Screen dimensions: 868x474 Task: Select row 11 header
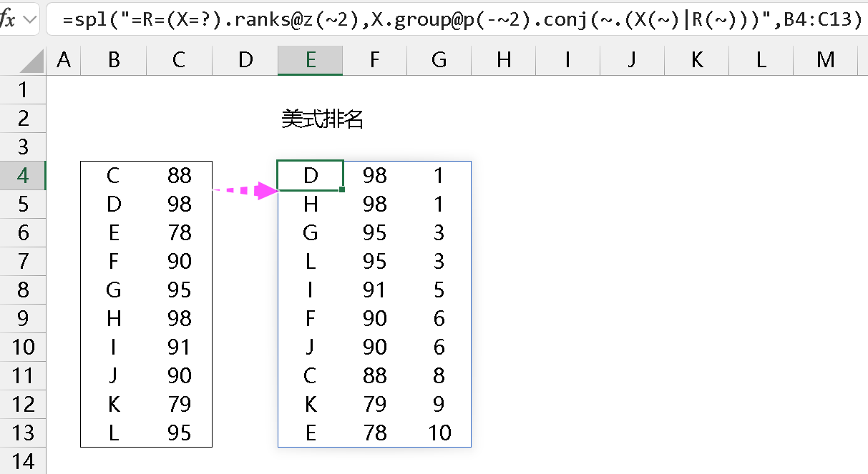pyautogui.click(x=23, y=376)
